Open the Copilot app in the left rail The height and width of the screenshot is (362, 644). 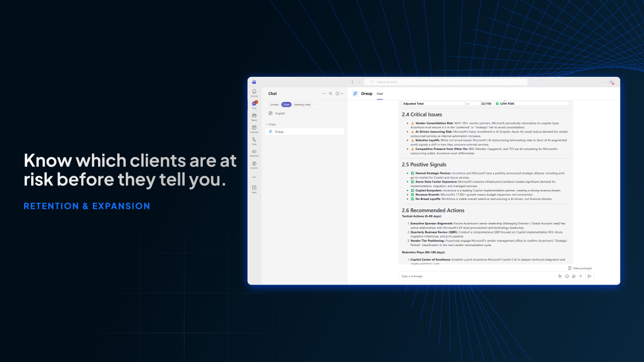pyautogui.click(x=254, y=164)
